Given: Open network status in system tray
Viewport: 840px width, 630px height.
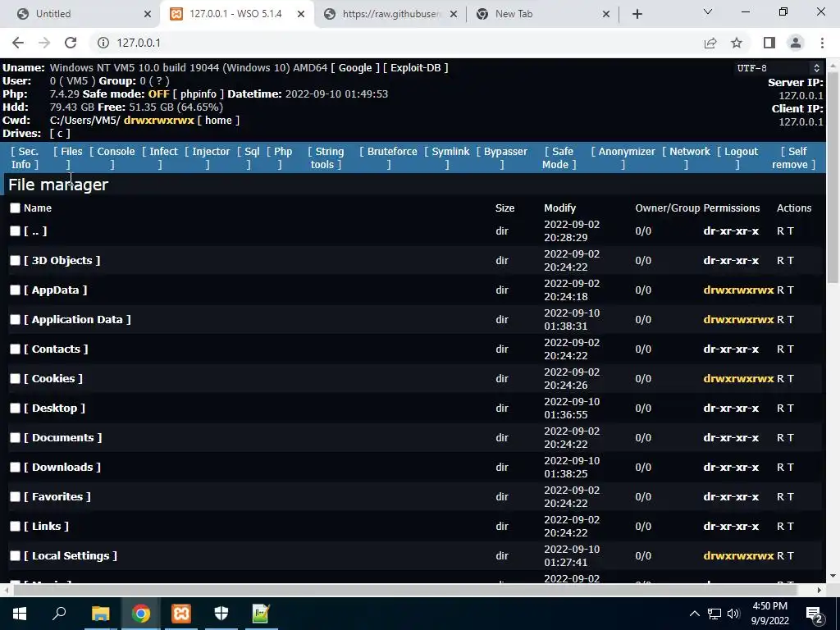Looking at the screenshot, I should (714, 614).
